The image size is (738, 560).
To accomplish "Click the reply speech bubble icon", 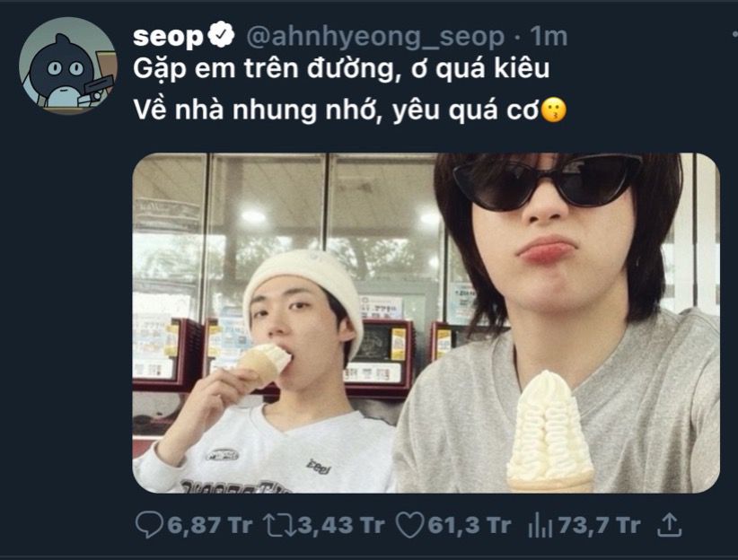I will (x=149, y=525).
